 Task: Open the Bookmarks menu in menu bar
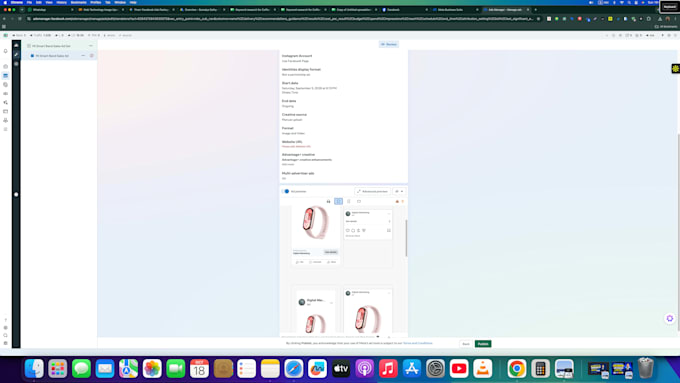click(79, 2)
